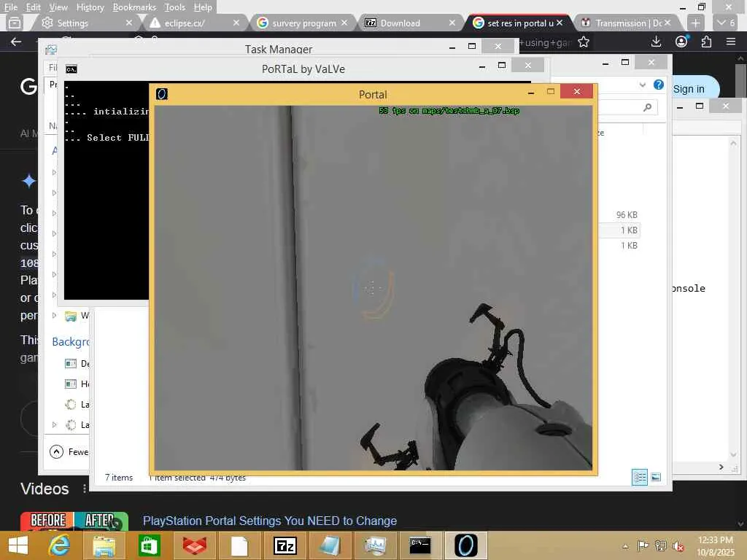Bookmark this page with the star icon

[x=583, y=42]
